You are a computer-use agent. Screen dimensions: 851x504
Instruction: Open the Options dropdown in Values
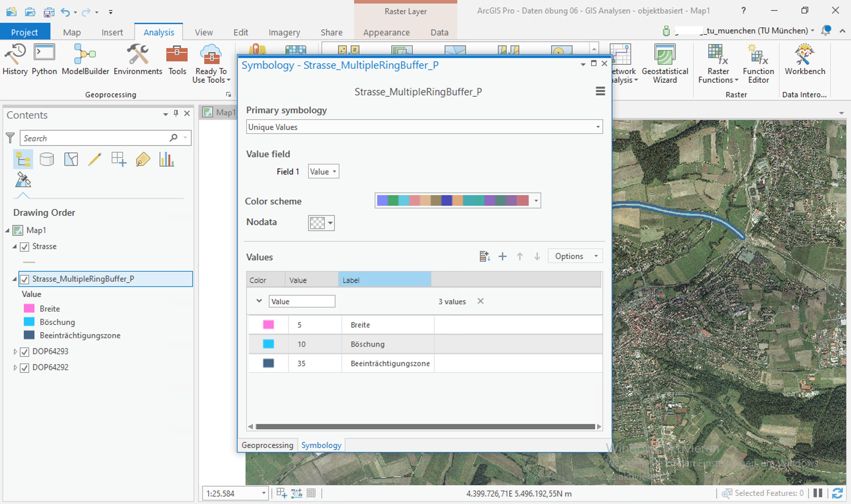point(575,256)
